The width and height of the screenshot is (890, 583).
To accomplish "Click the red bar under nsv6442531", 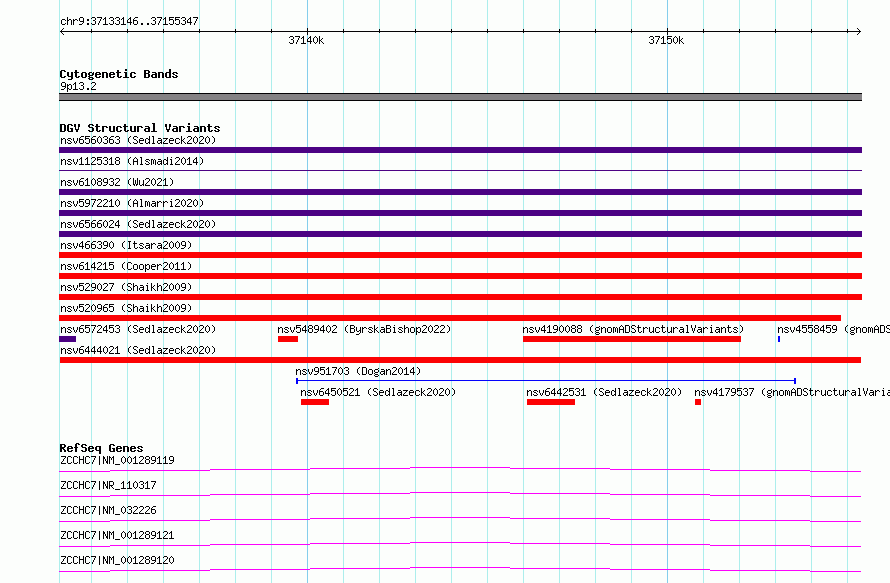I will coord(551,402).
